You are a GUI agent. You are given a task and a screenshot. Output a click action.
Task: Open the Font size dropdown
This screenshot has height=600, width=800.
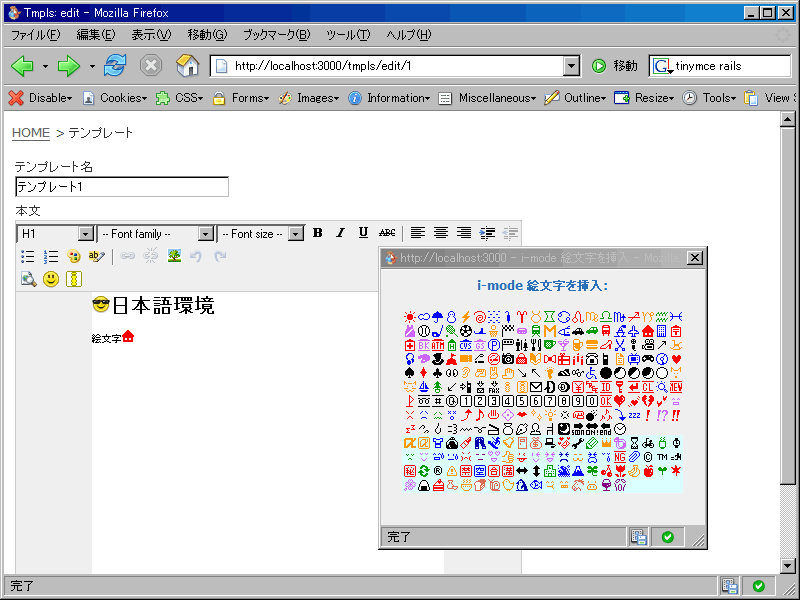point(261,234)
